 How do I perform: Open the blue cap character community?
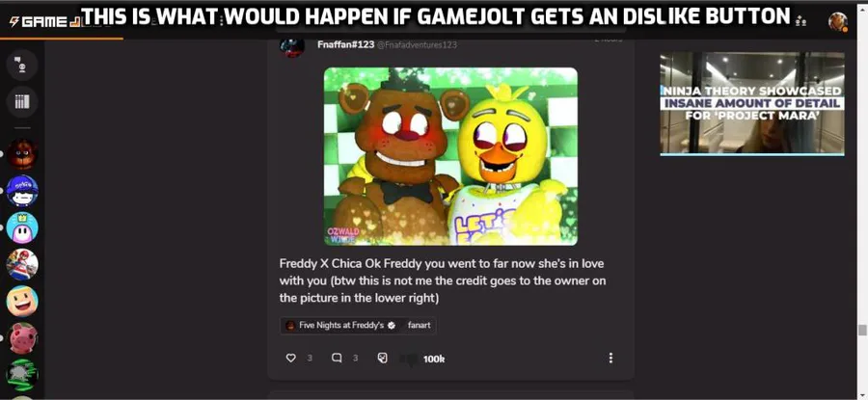pyautogui.click(x=22, y=191)
